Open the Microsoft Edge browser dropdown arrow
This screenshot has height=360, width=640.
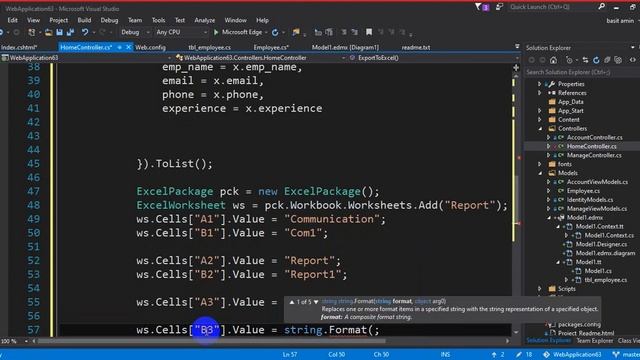[x=266, y=32]
